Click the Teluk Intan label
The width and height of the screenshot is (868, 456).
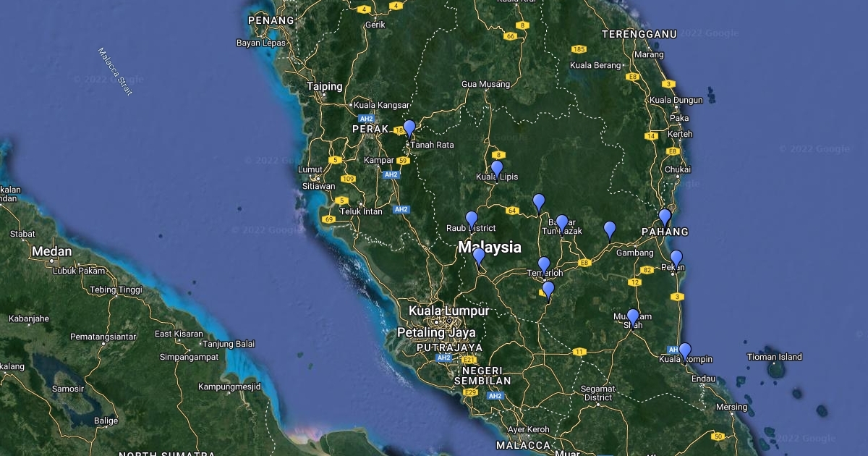361,211
